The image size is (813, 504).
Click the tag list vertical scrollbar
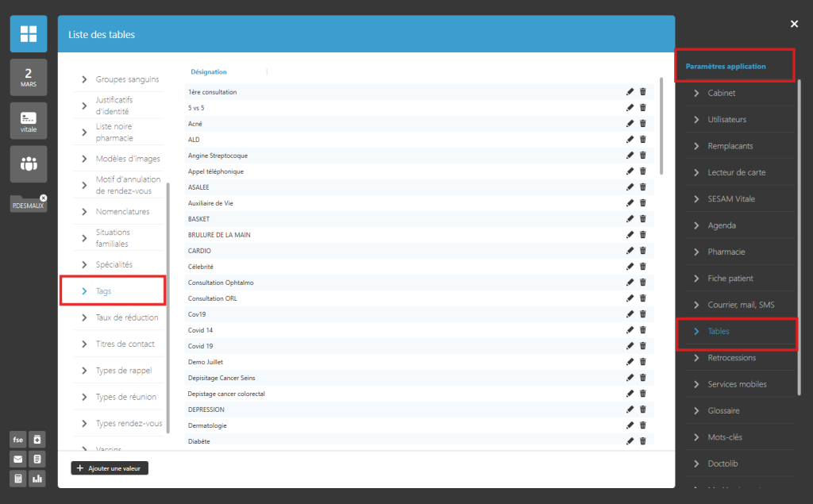[661, 127]
